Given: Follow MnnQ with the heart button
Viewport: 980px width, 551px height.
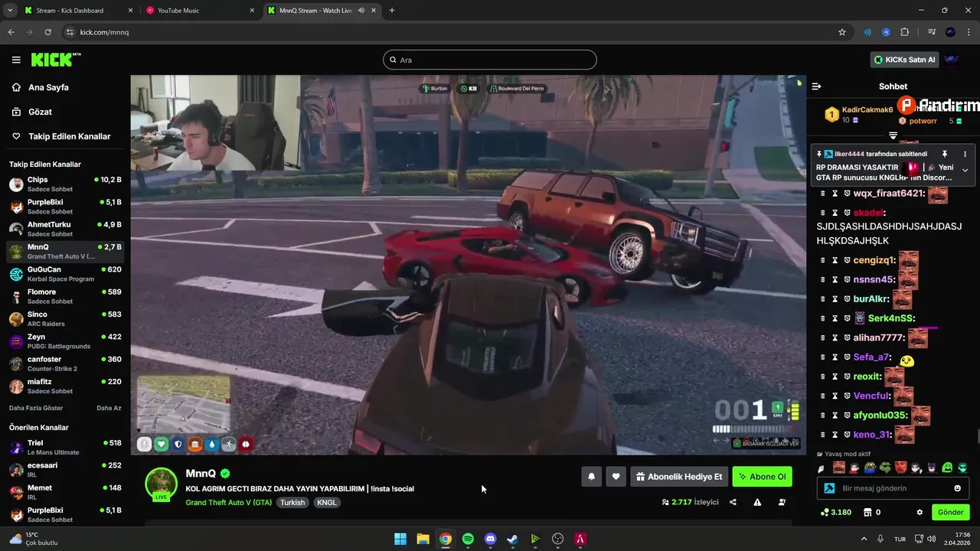Looking at the screenshot, I should (616, 477).
